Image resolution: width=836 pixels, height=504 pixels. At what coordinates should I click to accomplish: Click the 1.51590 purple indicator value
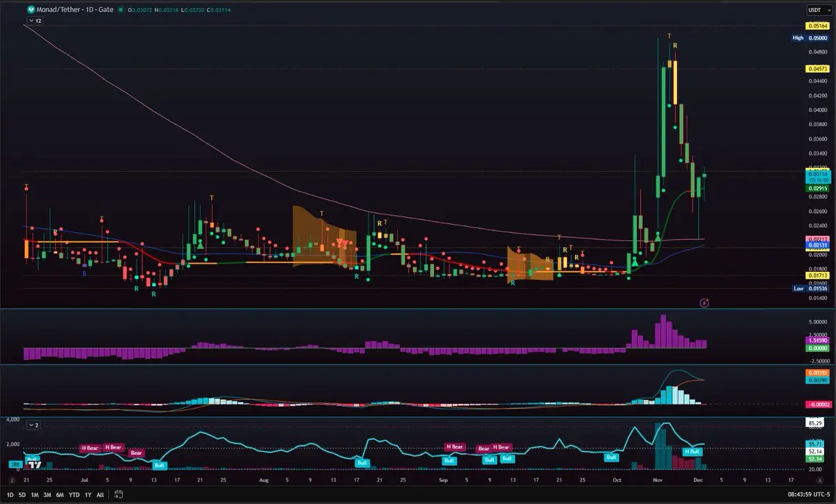(x=816, y=340)
